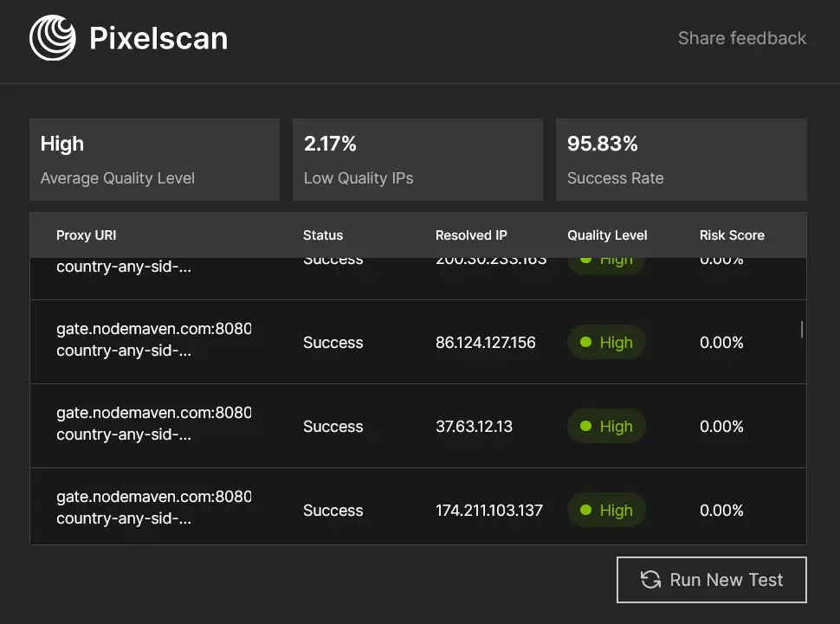Click the refresh icon in Run New Test

tap(650, 580)
